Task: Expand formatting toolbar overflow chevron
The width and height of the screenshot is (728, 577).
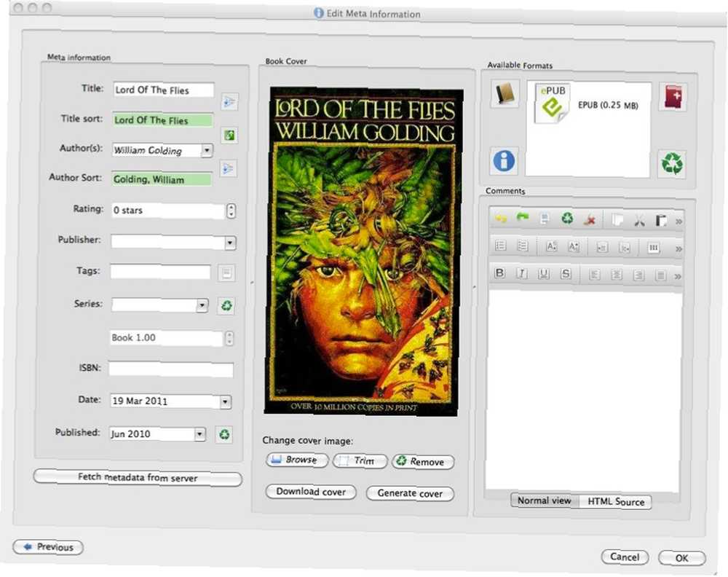Action: click(678, 276)
